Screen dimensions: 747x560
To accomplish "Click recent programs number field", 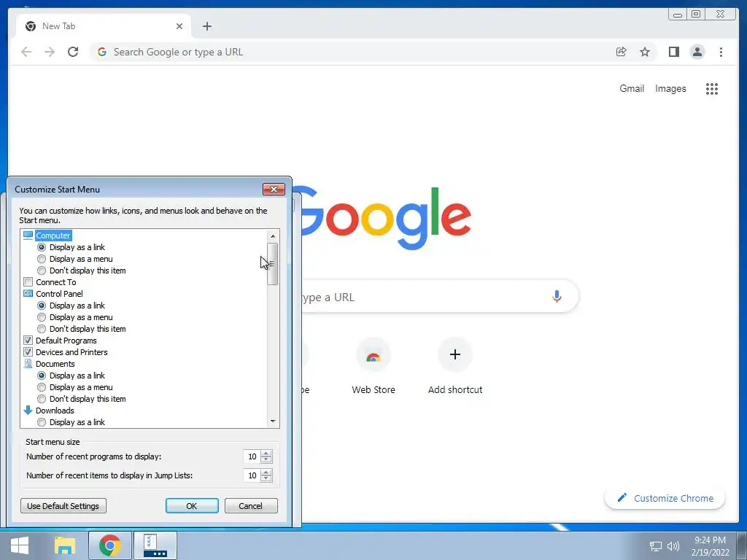I will (252, 456).
